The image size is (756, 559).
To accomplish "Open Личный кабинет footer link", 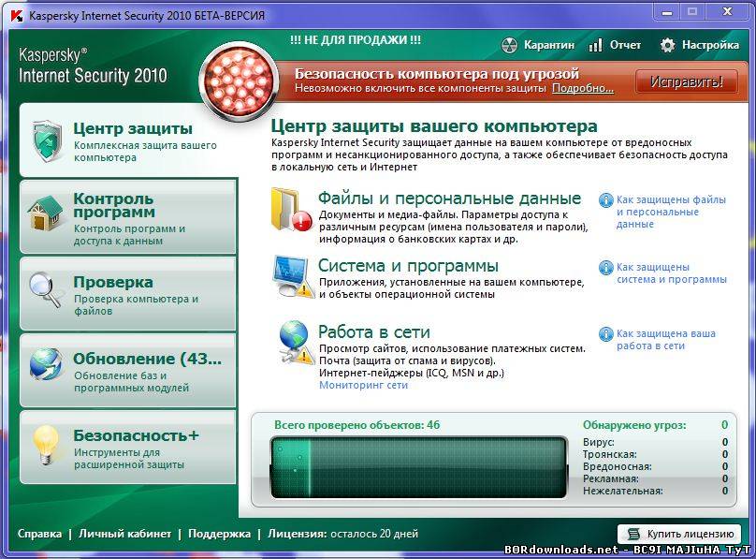I will pos(124,534).
